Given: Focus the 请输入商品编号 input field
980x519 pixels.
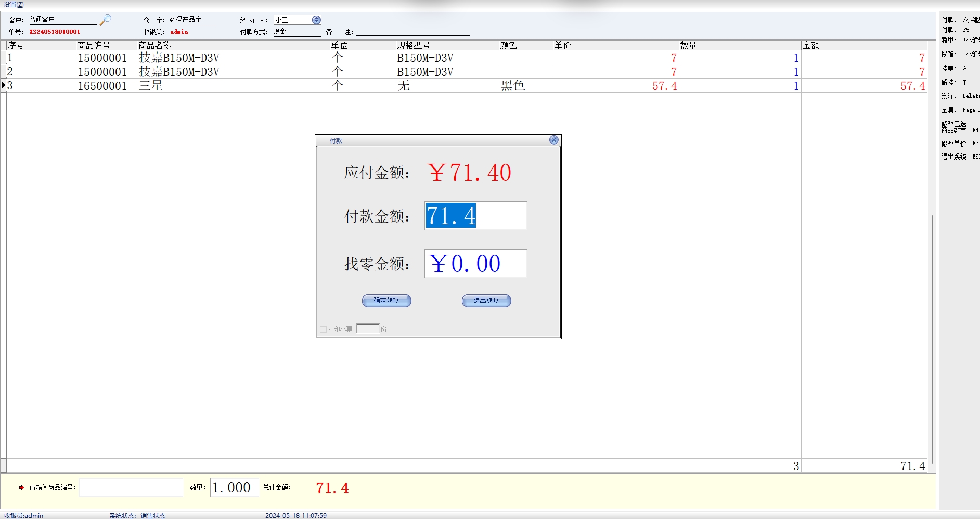Looking at the screenshot, I should coord(131,487).
